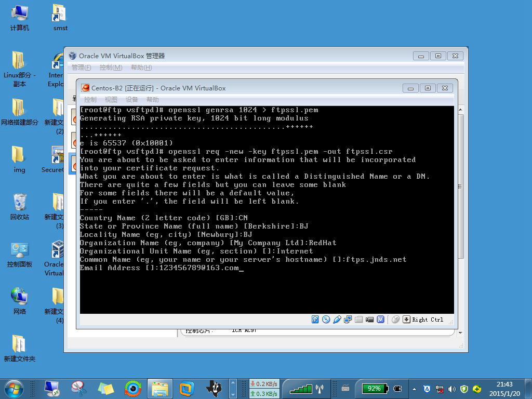Click the Windows Explorer taskbar button

160,389
